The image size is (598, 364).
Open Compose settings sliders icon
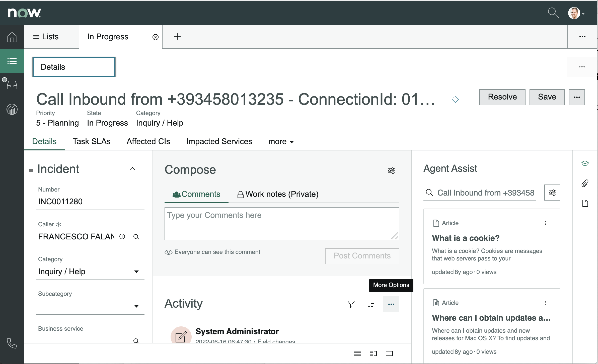(391, 171)
